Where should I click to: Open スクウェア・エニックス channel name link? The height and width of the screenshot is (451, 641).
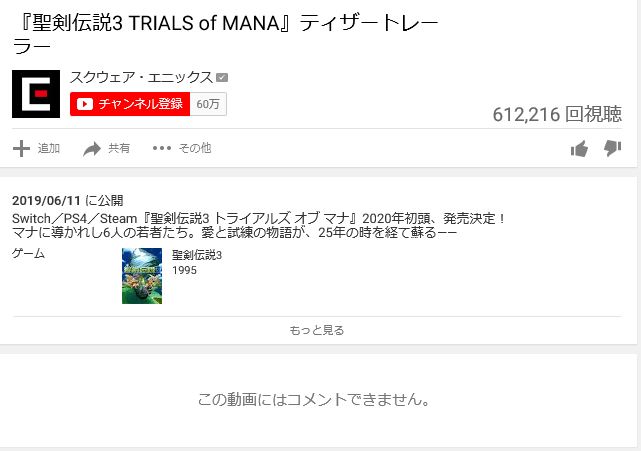pyautogui.click(x=141, y=77)
